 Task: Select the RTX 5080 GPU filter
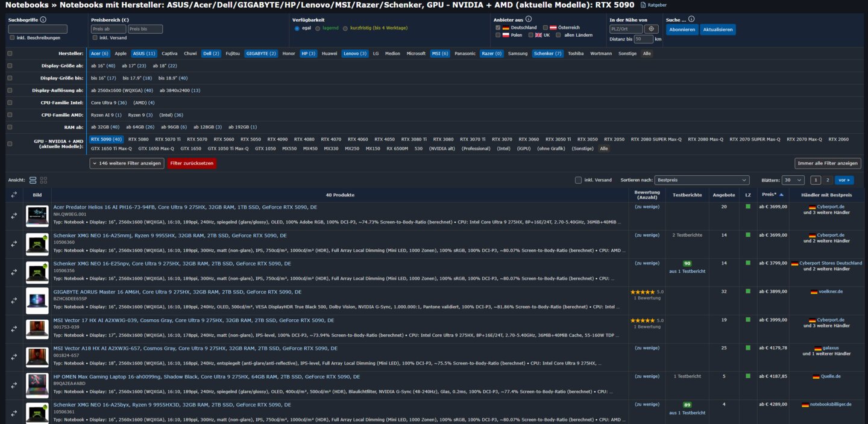139,139
